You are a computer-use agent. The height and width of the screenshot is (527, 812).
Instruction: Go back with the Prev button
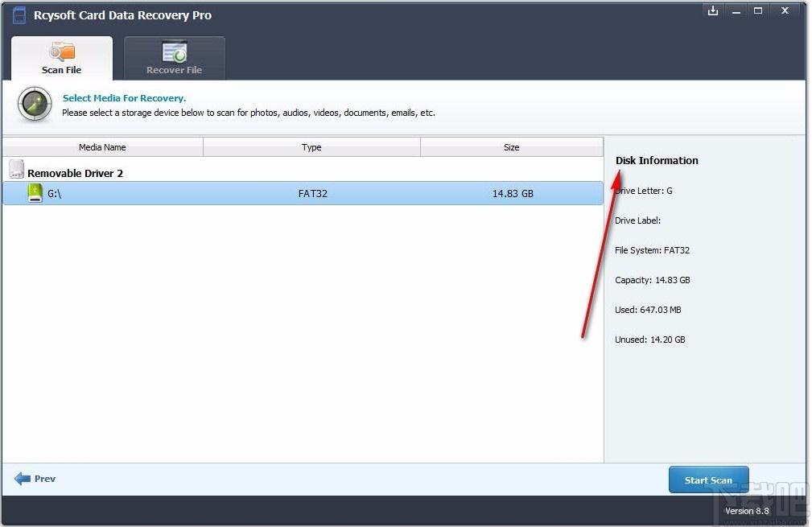click(35, 479)
